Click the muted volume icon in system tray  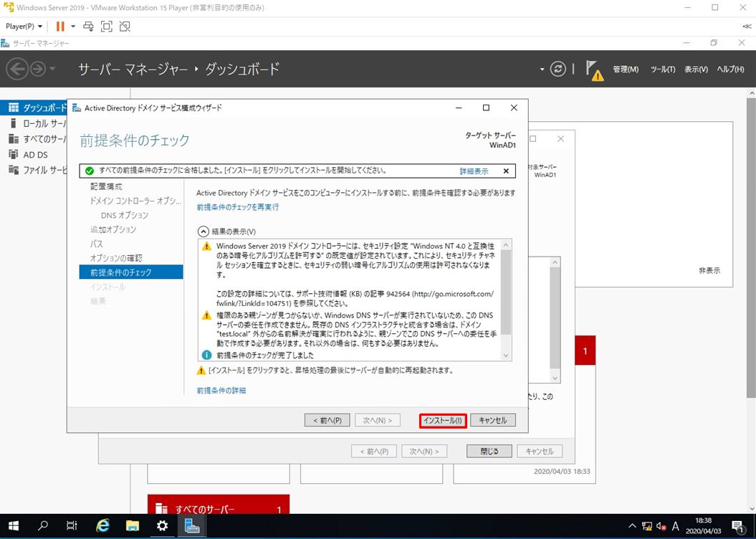(661, 526)
